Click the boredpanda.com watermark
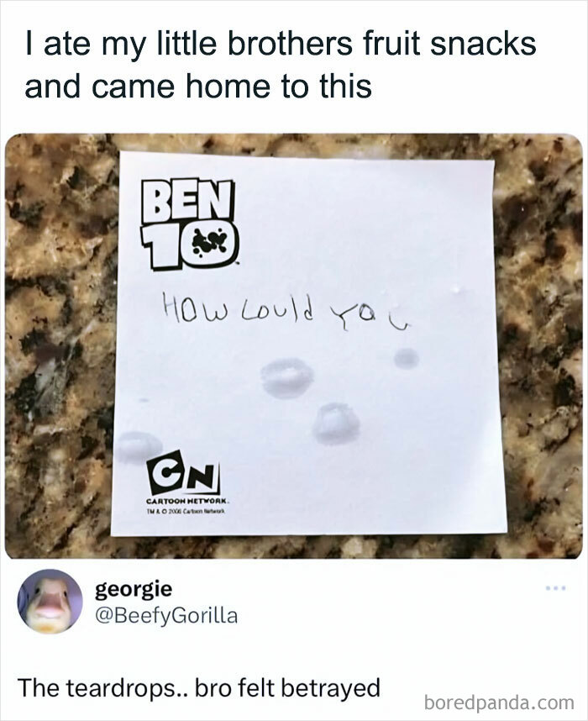The image size is (588, 721). (499, 703)
